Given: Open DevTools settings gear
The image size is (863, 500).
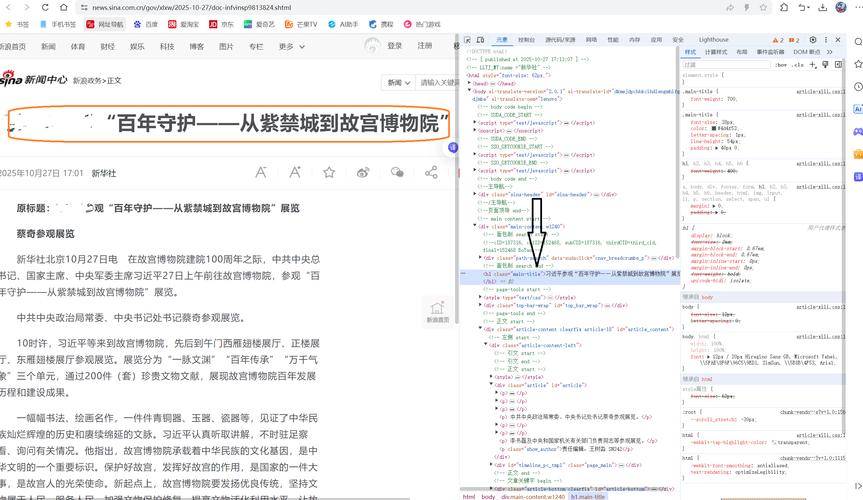Looking at the screenshot, I should tap(813, 40).
